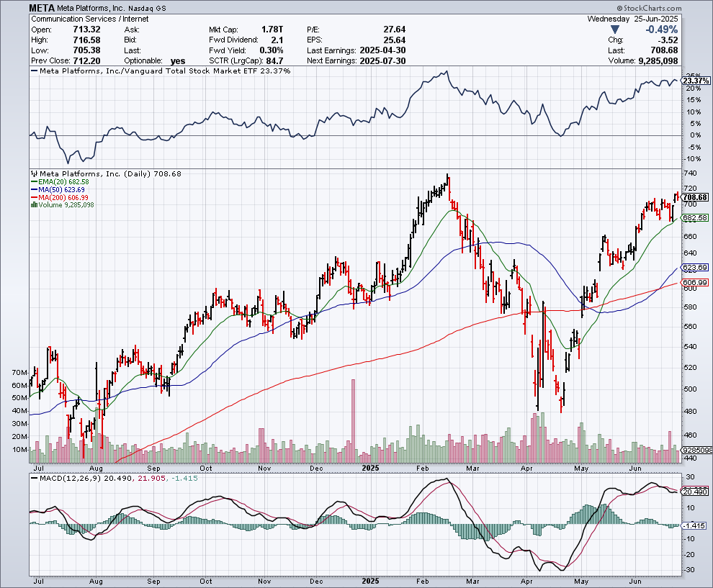The width and height of the screenshot is (713, 588).
Task: Click the Next Earnings date 2025-07-30
Action: tap(382, 61)
